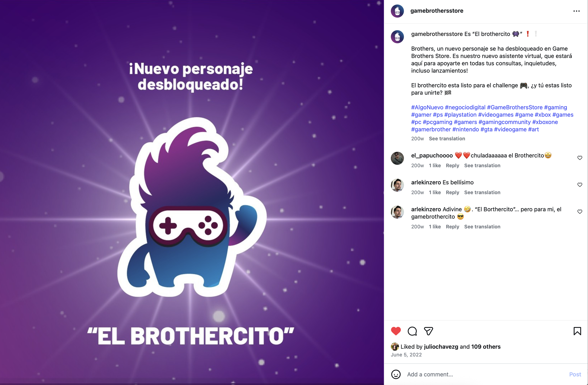Click the comment speech bubble icon
Viewport: 588px width, 385px height.
[x=412, y=331]
